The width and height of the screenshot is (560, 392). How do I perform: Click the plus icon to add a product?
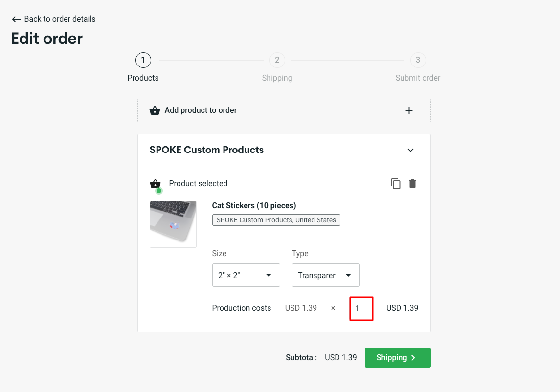pyautogui.click(x=409, y=110)
